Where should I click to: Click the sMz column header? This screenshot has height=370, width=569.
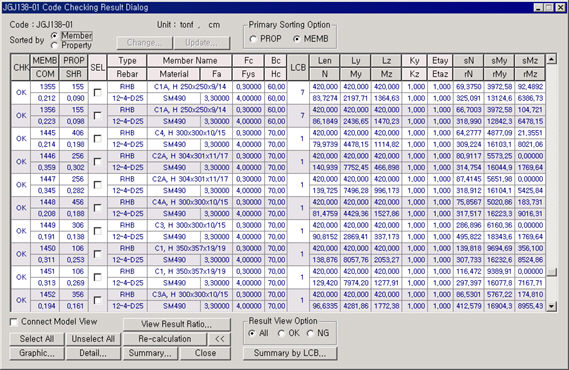[x=530, y=61]
